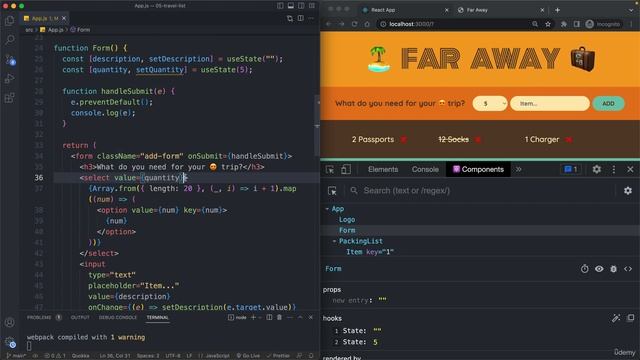
Task: Delete the Charger item
Action: 568,140
